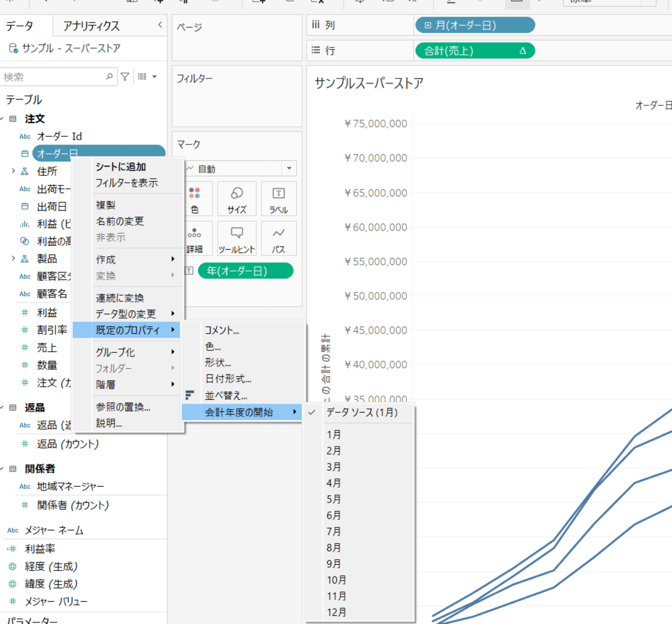Click the bin histogram icon beside 利益 (ビン)
Image resolution: width=672 pixels, height=624 pixels.
[x=25, y=224]
